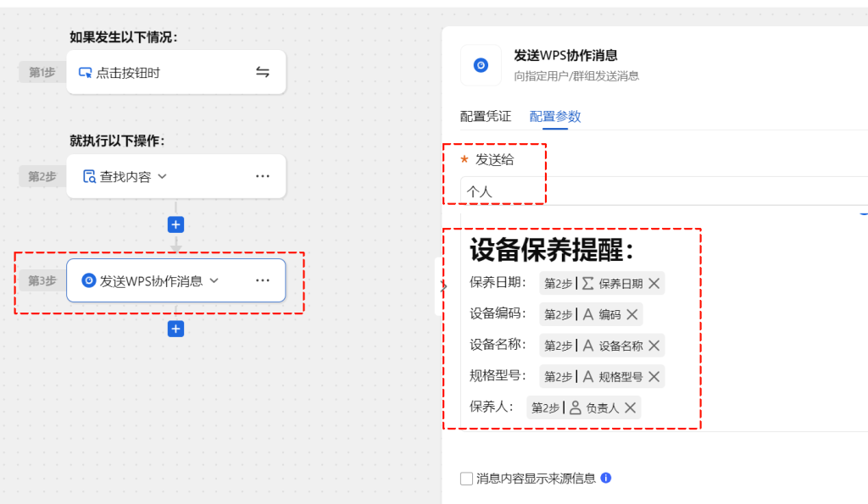
Task: Click the 发送WPS协作消息 step icon
Action: click(88, 280)
